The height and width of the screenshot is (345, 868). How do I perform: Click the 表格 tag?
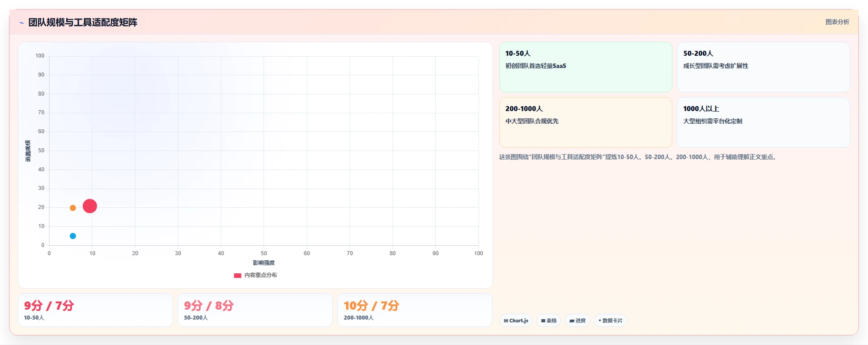pos(549,321)
